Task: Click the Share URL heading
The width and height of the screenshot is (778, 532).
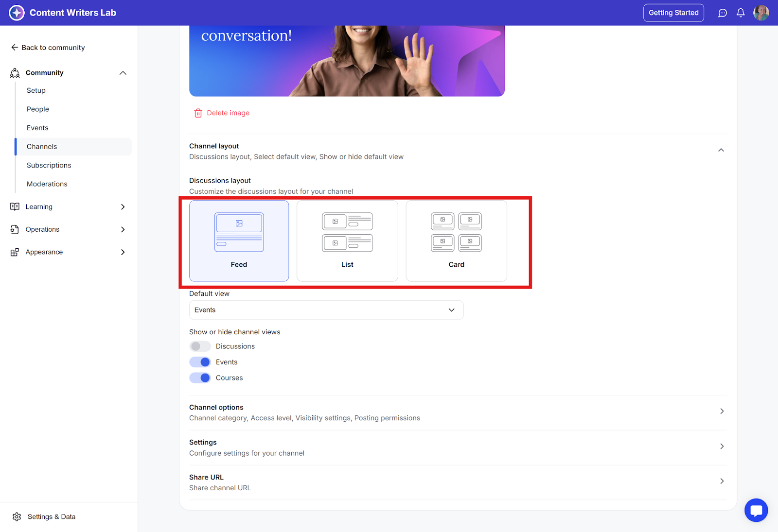Action: (206, 478)
